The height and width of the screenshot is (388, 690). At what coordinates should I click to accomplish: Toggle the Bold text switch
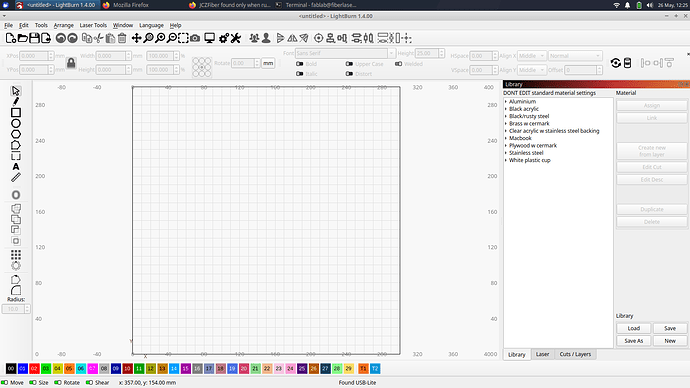point(300,64)
